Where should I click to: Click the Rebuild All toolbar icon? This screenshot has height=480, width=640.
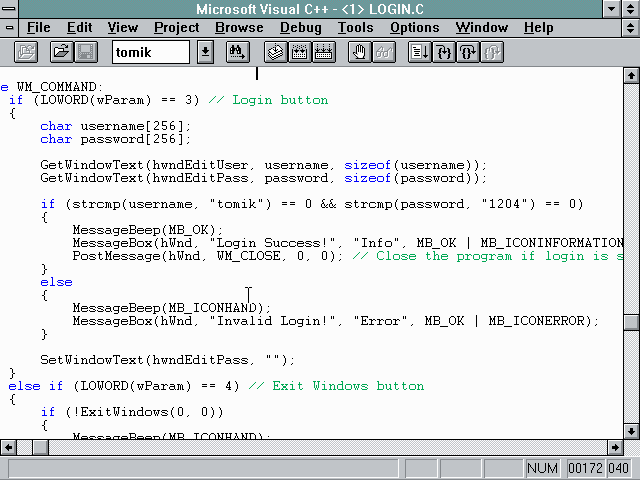[324, 52]
